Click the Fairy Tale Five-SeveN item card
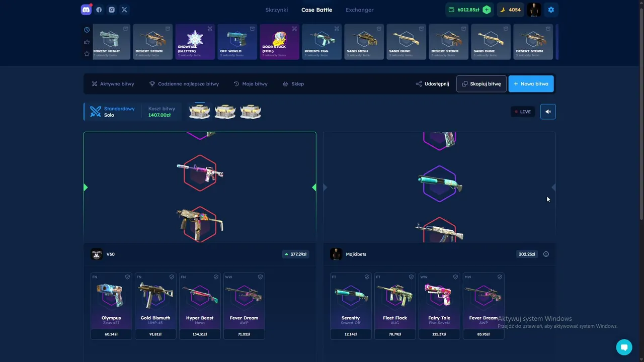This screenshot has height=362, width=644. point(439,306)
